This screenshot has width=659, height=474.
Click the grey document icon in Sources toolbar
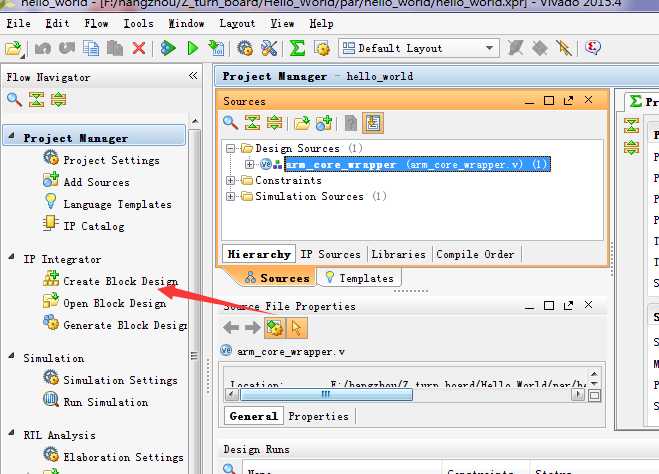pyautogui.click(x=351, y=123)
